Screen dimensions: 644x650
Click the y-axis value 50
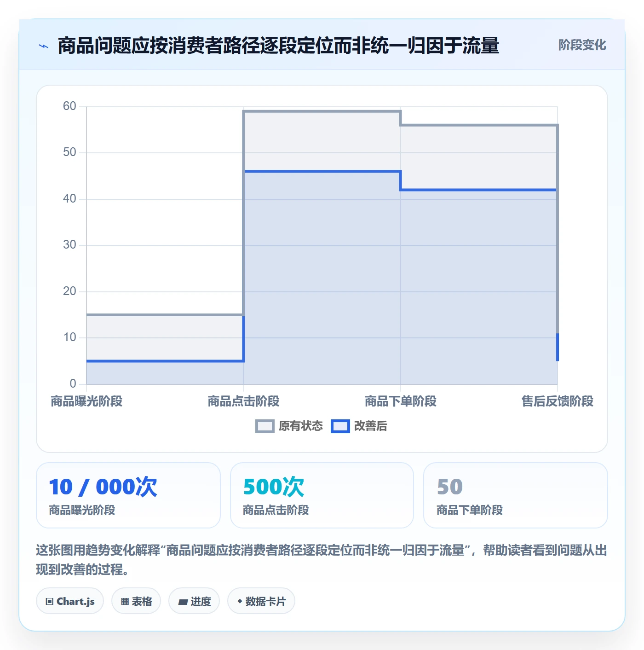[x=69, y=152]
